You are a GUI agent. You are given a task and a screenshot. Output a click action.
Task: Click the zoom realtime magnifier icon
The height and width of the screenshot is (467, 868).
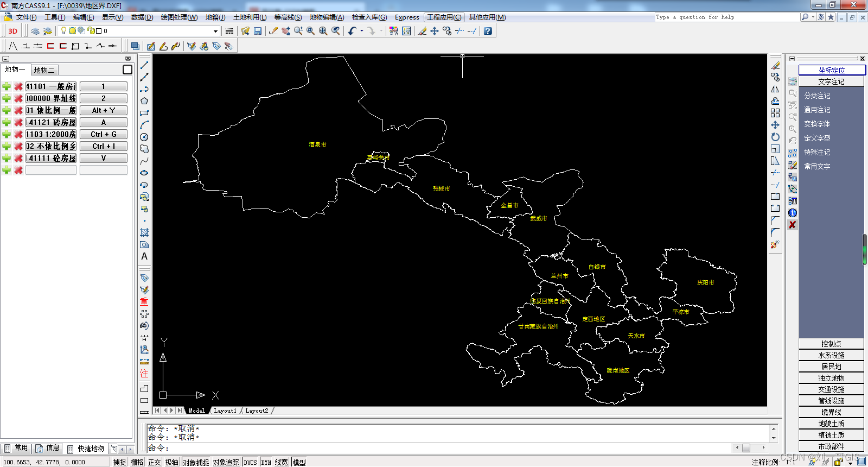pyautogui.click(x=298, y=31)
